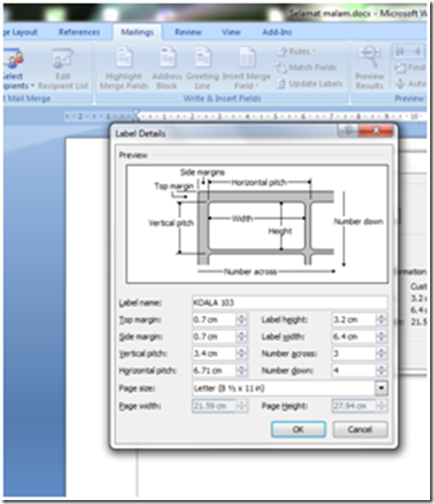Click the Auto Check for Errors command
Image resolution: width=434 pixels, height=504 pixels.
tap(412, 84)
